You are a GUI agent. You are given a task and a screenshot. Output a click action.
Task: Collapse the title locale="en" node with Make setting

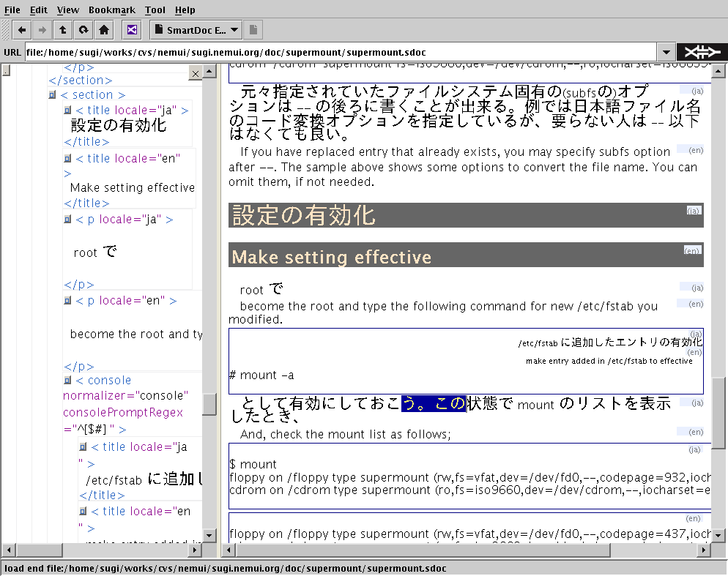[x=67, y=158]
